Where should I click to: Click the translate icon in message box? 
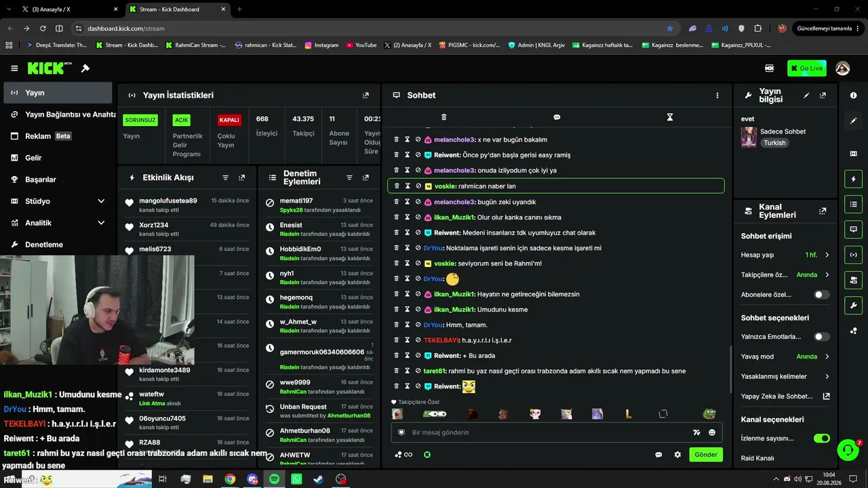(x=696, y=432)
